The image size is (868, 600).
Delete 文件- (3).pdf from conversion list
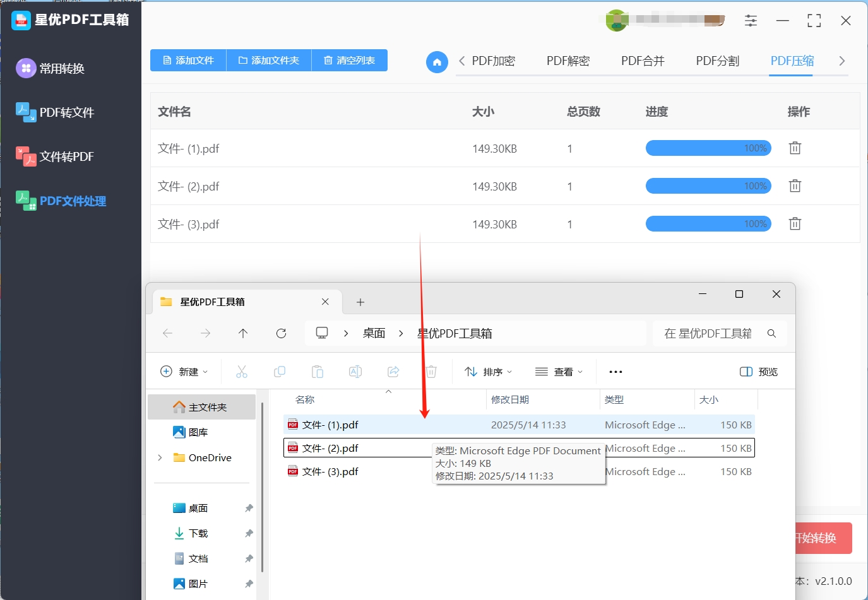pyautogui.click(x=795, y=224)
